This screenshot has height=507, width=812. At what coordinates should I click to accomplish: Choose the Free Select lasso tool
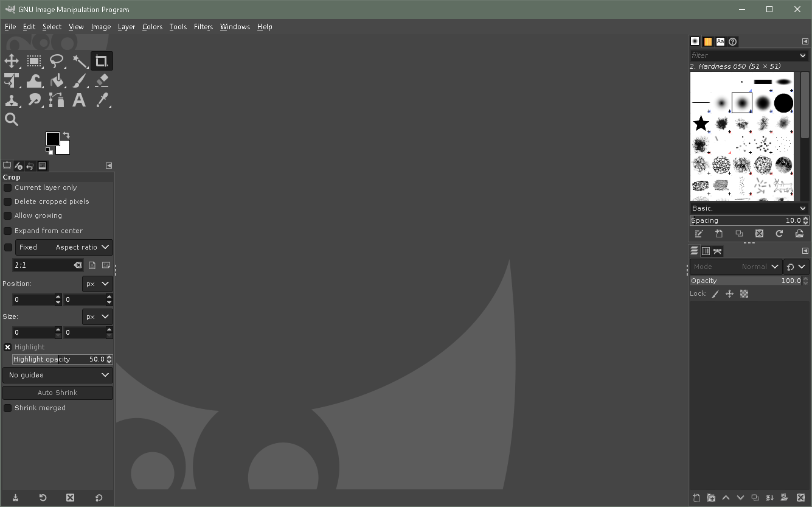coord(57,61)
